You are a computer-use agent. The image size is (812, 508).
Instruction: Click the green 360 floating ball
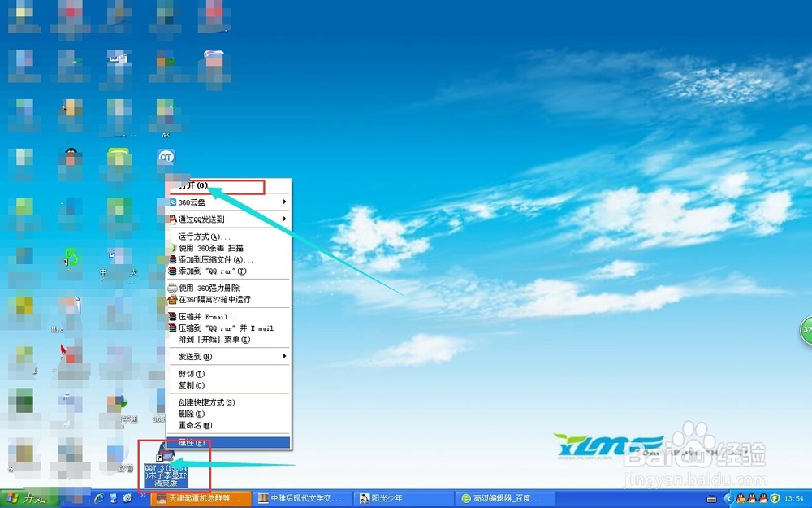pyautogui.click(x=806, y=330)
